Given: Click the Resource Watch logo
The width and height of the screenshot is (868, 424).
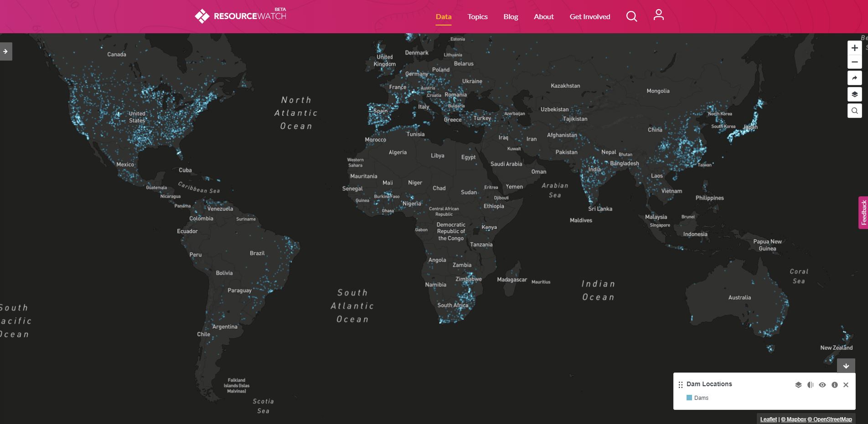Looking at the screenshot, I should 240,16.
